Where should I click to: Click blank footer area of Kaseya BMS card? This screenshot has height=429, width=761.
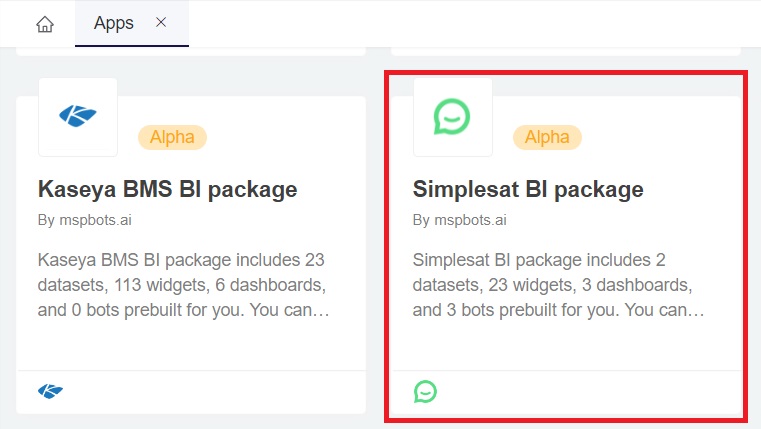click(x=210, y=391)
